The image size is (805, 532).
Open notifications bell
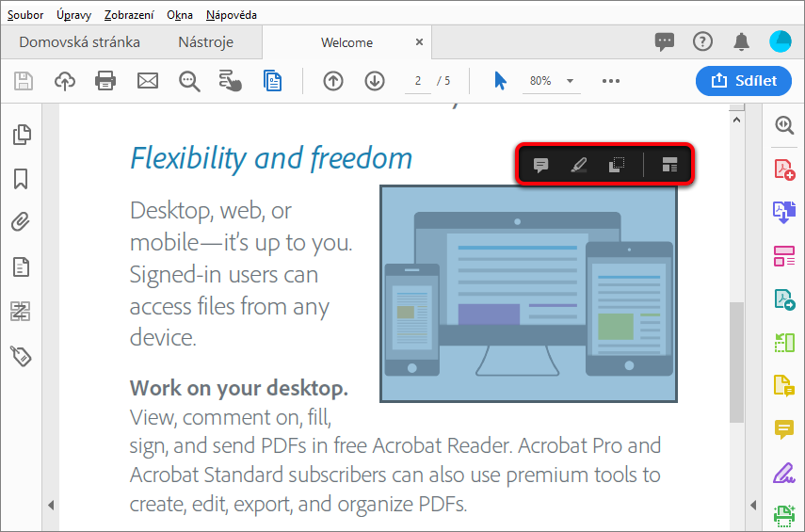click(741, 41)
